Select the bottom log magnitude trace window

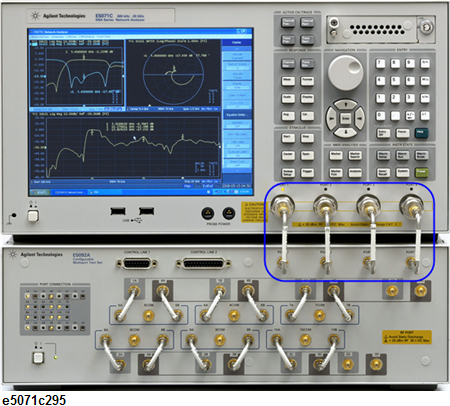(x=126, y=148)
